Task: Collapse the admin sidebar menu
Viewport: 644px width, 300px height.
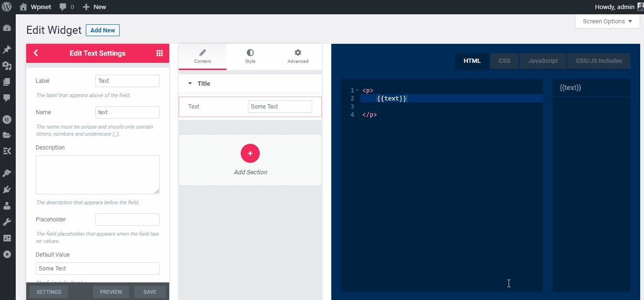Action: 7,254
